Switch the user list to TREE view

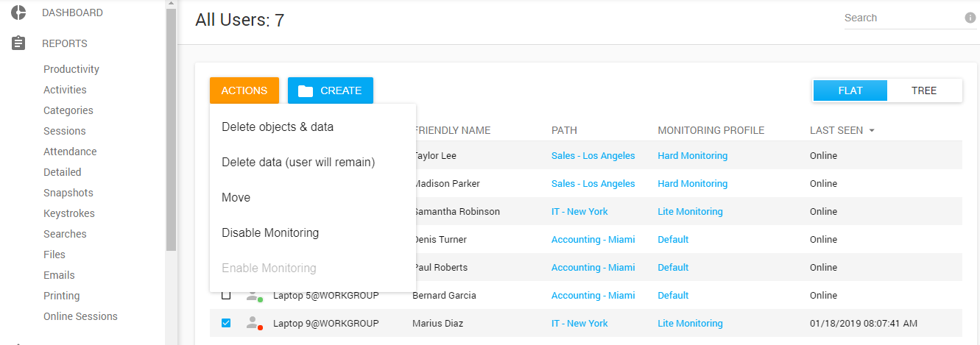pos(923,90)
